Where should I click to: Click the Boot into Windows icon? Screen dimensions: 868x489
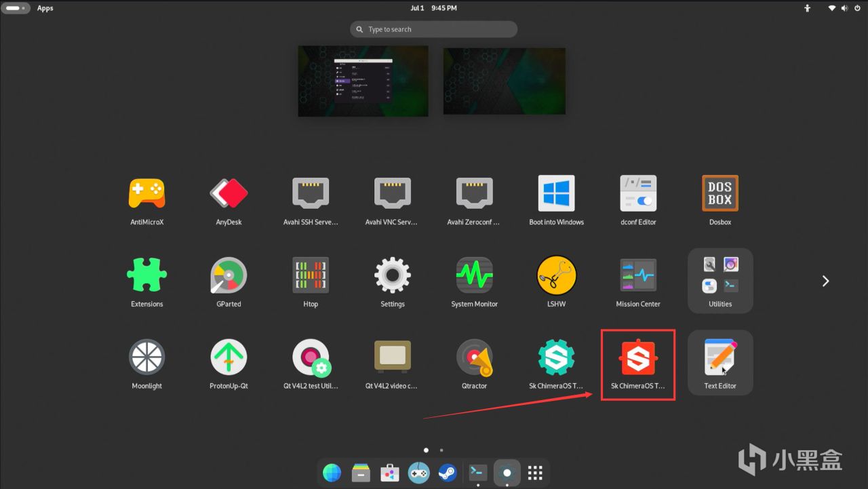[556, 194]
